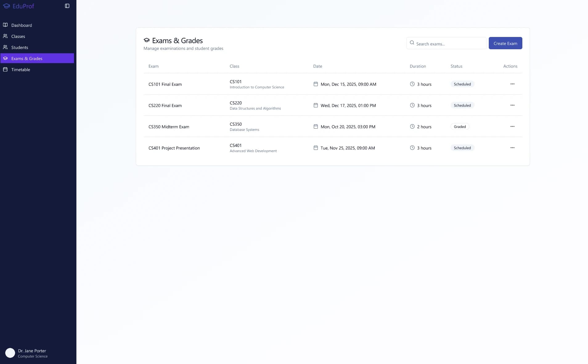Click the calendar icon in the CS101 Final Exam row

tap(316, 84)
